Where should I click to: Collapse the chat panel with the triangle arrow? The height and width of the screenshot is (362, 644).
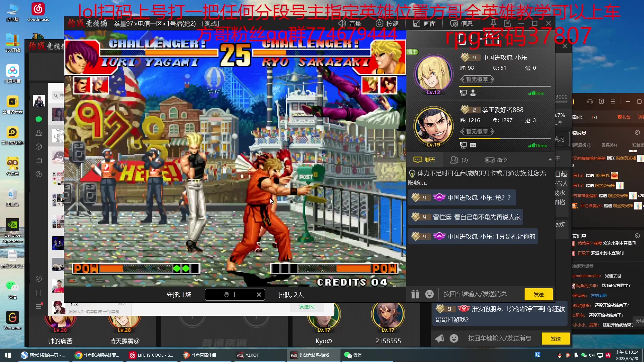[550, 160]
